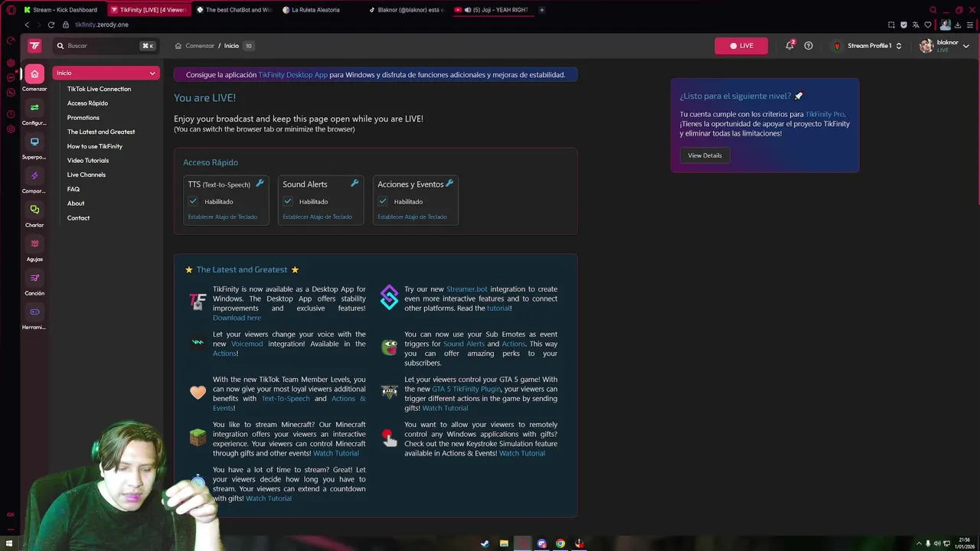The width and height of the screenshot is (980, 551).
Task: Switch to Joji - YEAH RIGHT tab
Action: [492, 10]
